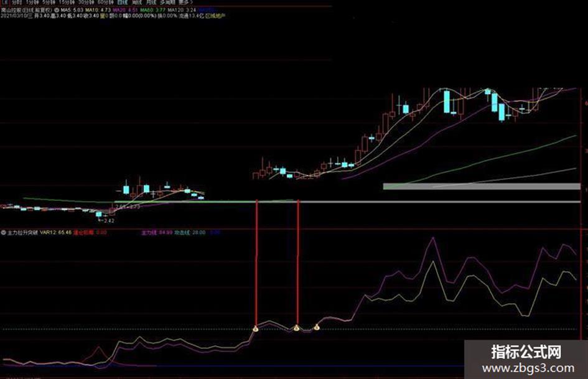Switch to 月线 monthly chart tab
The image size is (588, 379).
point(151,2)
